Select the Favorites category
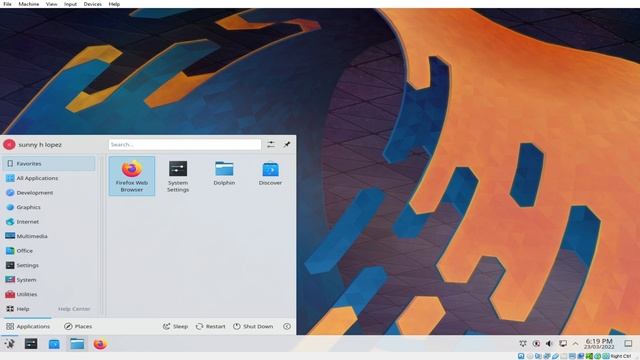640x360 pixels. click(x=49, y=163)
